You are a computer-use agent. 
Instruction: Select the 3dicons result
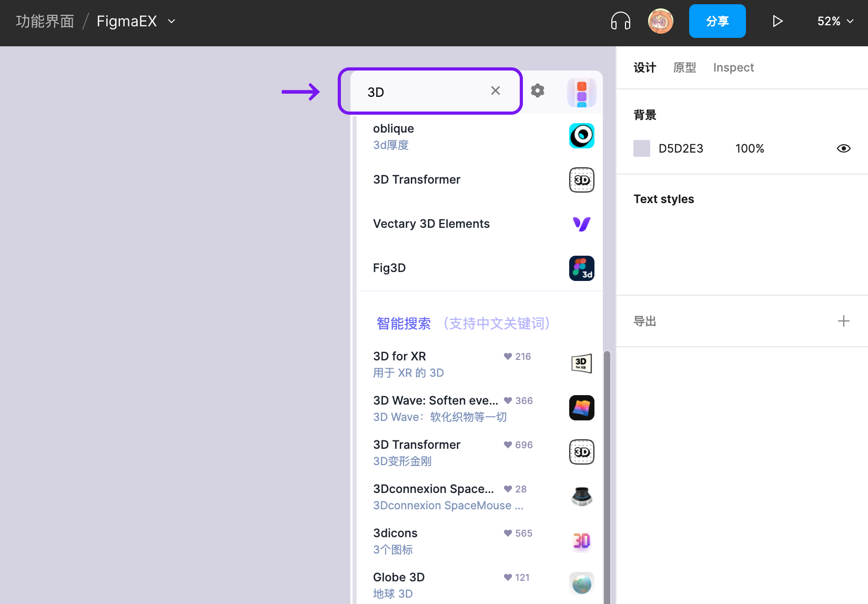click(x=480, y=541)
